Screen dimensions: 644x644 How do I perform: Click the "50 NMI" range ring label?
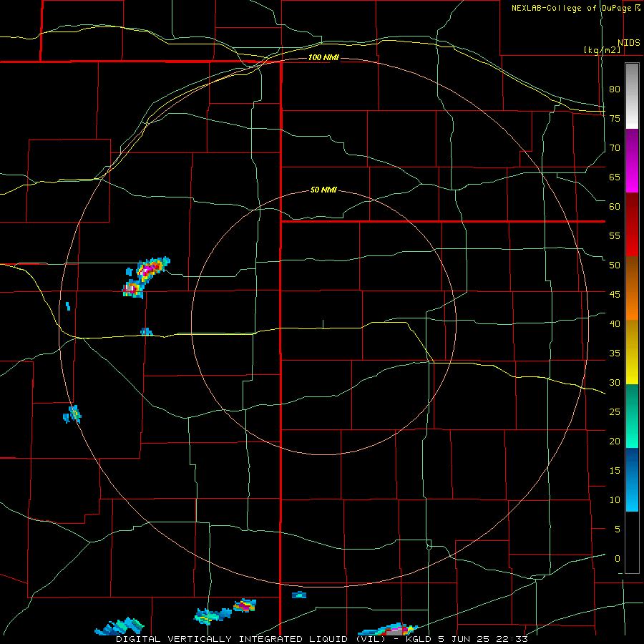point(323,190)
